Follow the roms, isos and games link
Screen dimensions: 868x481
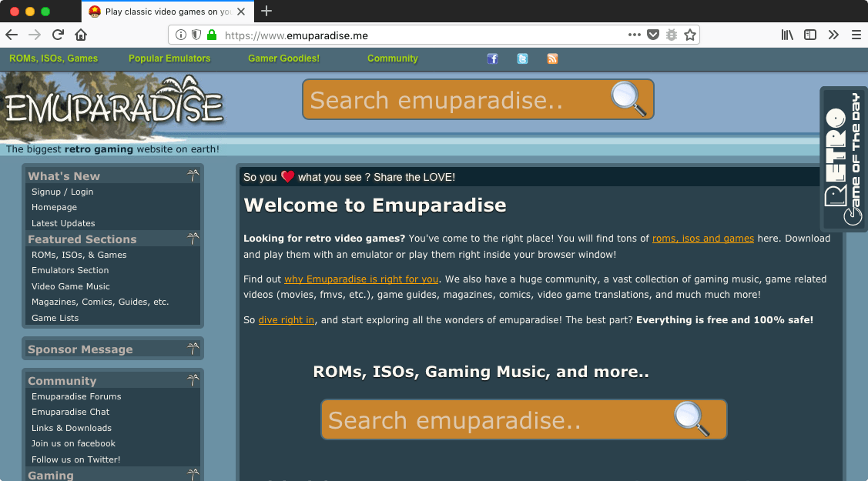(703, 239)
